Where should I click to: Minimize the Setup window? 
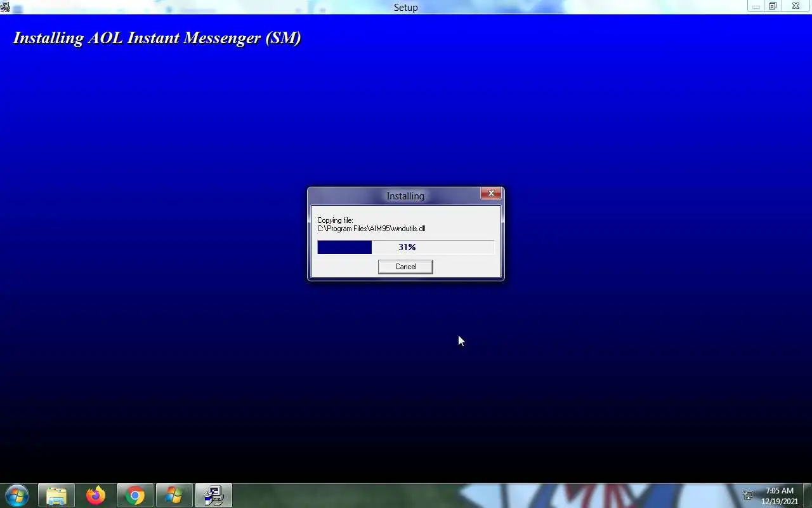tap(756, 6)
